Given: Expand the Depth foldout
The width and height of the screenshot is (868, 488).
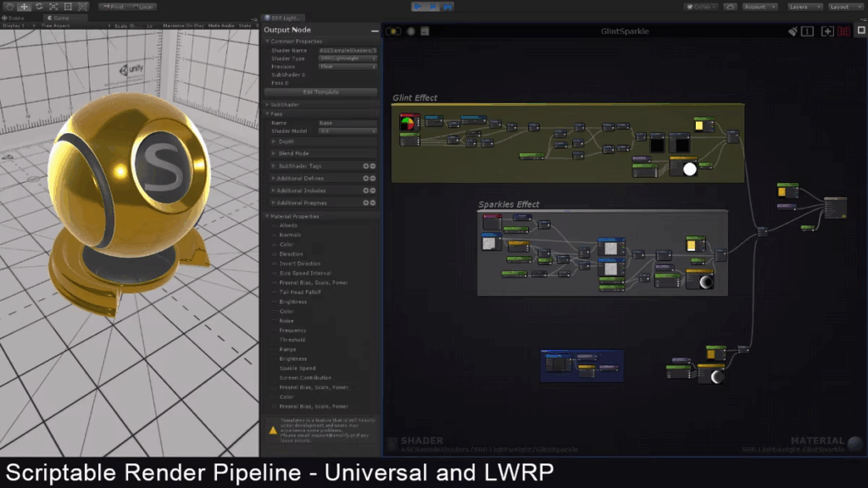Looking at the screenshot, I should (287, 141).
